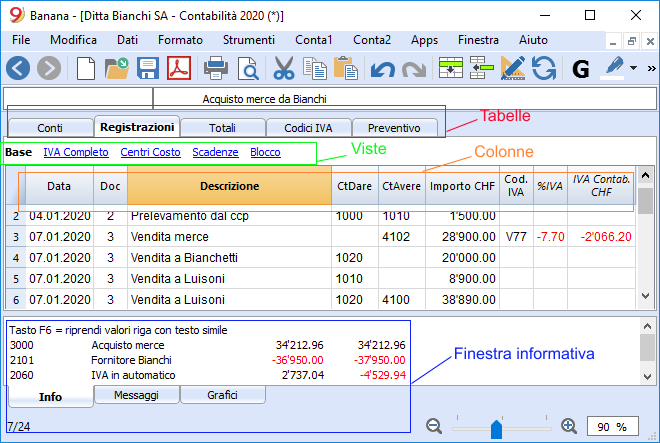Open the Strumenti menu
The width and height of the screenshot is (660, 443).
point(249,40)
